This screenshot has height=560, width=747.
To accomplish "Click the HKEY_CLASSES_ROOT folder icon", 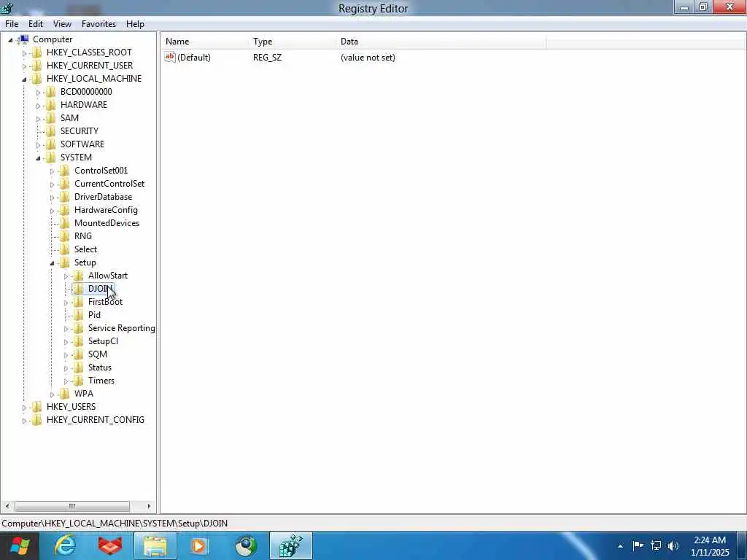I will coord(36,52).
